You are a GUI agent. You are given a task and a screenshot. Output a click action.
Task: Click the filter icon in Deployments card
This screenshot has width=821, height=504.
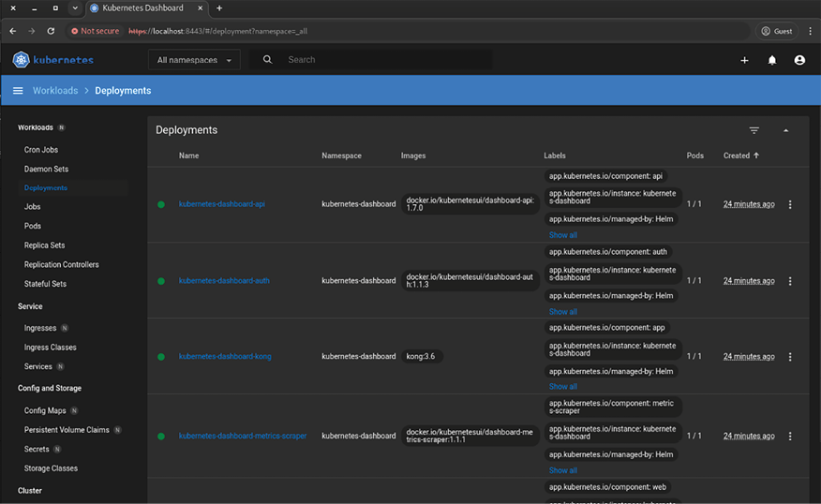pyautogui.click(x=754, y=130)
